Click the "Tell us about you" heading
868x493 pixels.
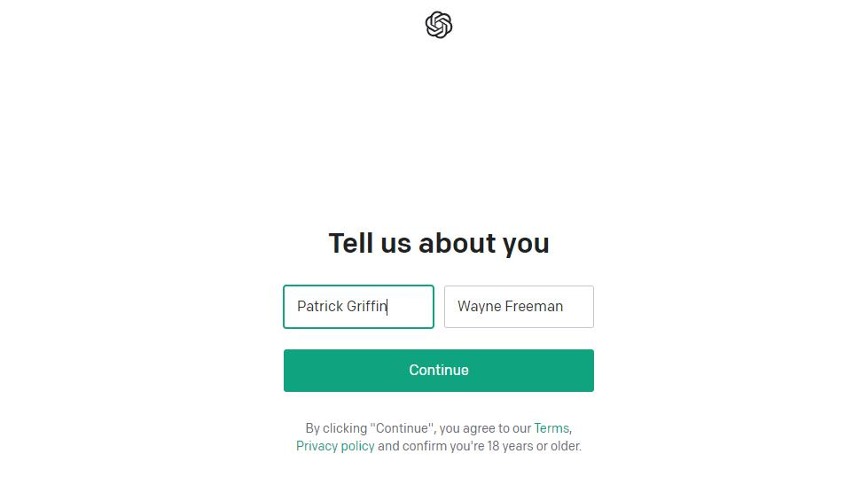coord(438,243)
